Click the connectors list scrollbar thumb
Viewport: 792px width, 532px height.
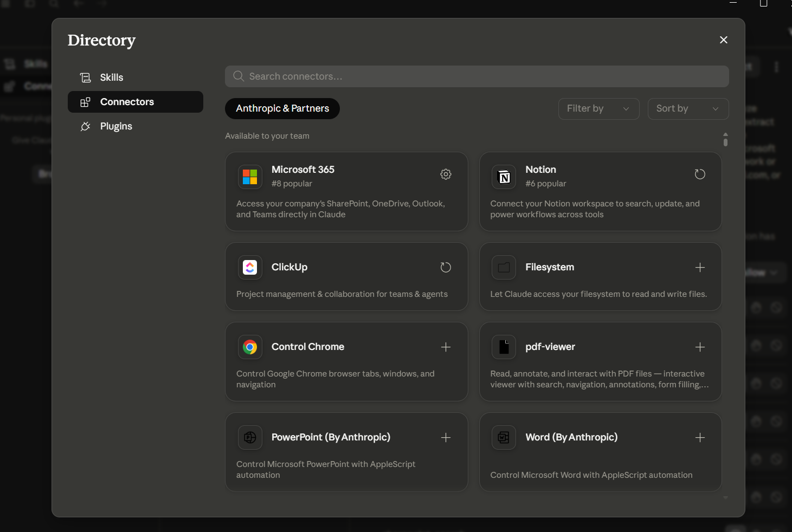725,141
